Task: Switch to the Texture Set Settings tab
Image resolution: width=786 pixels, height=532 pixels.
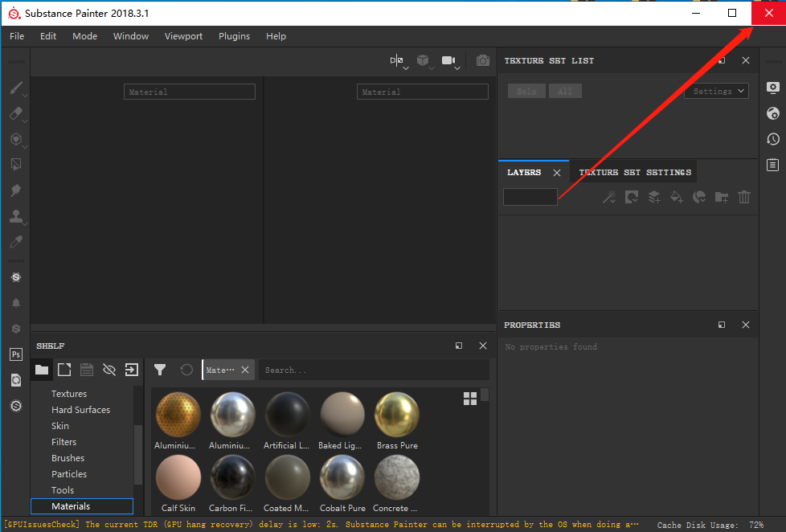Action: click(x=635, y=173)
